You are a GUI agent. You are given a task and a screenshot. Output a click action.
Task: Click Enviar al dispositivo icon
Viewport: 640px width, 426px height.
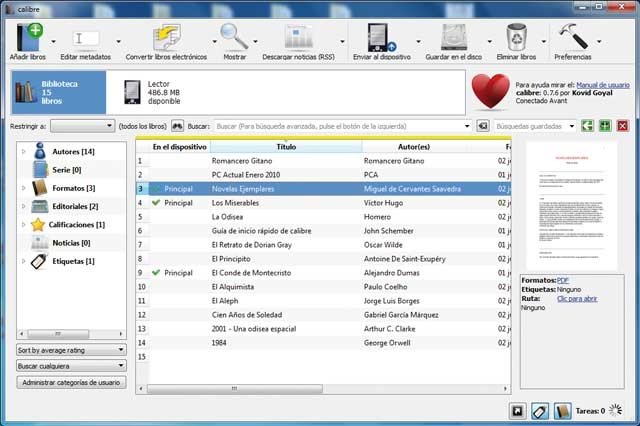[381, 38]
